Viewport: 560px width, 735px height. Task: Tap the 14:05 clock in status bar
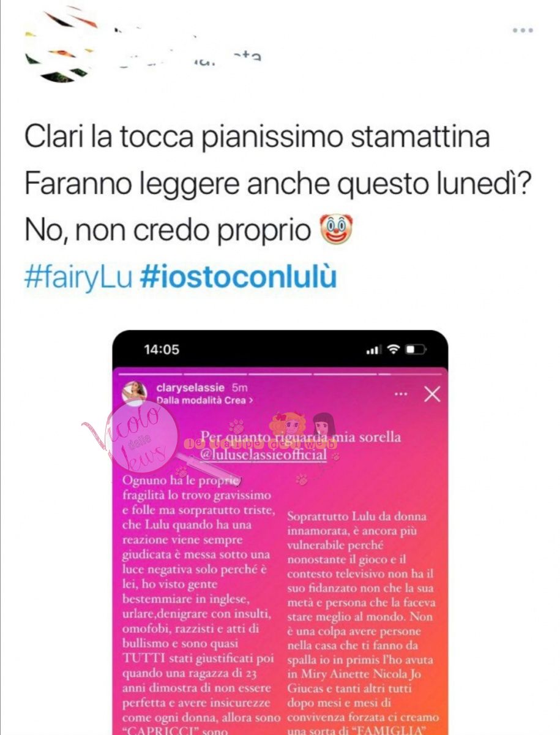162,349
